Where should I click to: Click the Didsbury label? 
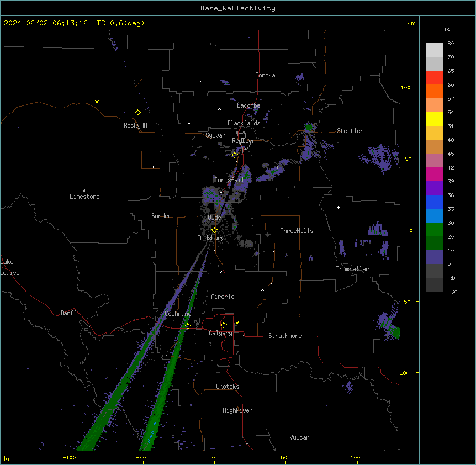click(211, 238)
